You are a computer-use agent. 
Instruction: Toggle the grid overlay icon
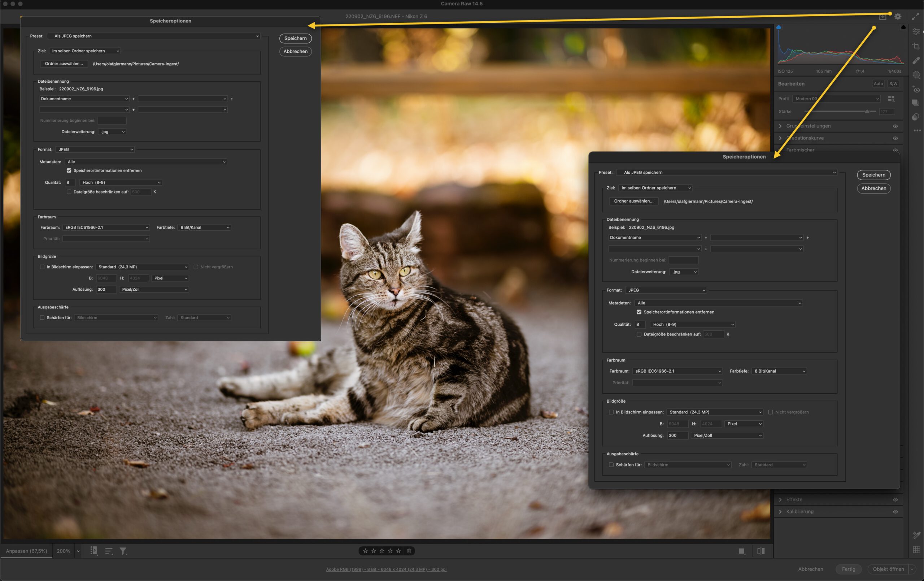(x=916, y=550)
